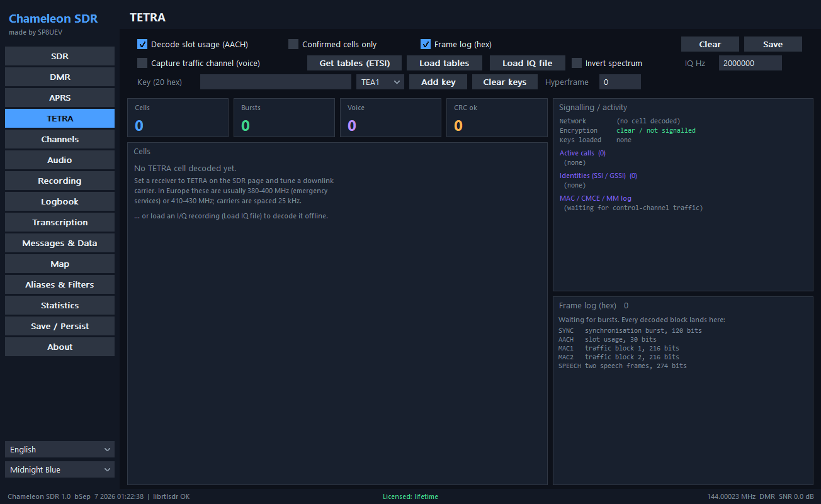Click the SNR 0.0 dB status readout
This screenshot has width=821, height=504.
pos(796,496)
